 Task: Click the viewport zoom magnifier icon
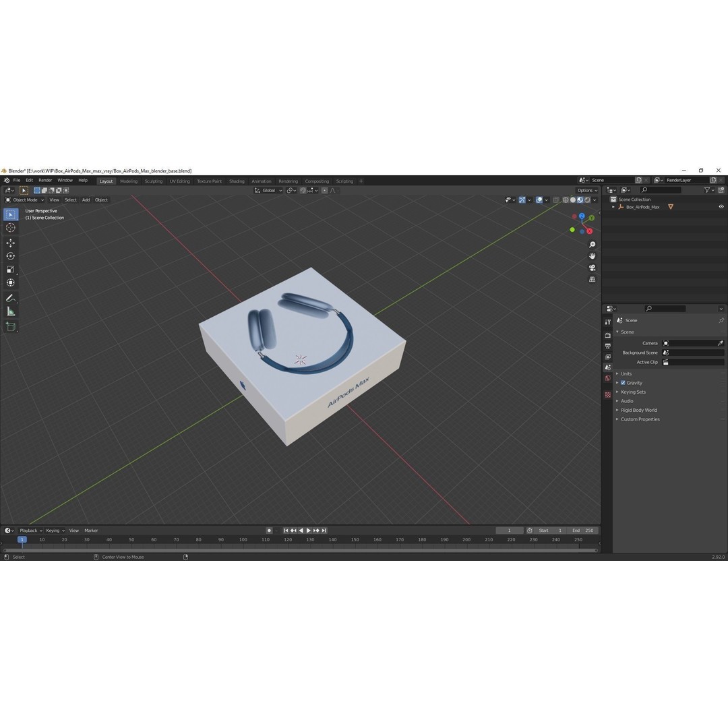pos(592,245)
